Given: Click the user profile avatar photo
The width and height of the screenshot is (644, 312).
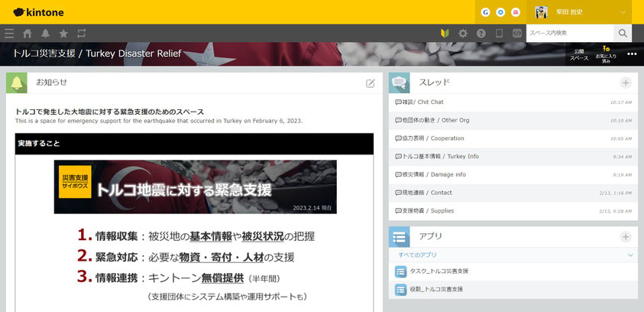Looking at the screenshot, I should coord(542,12).
